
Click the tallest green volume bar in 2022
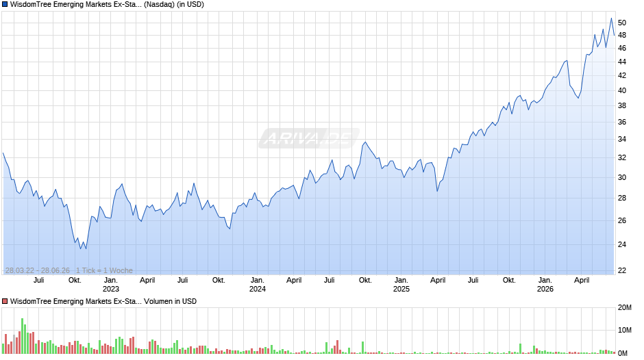click(x=22, y=336)
